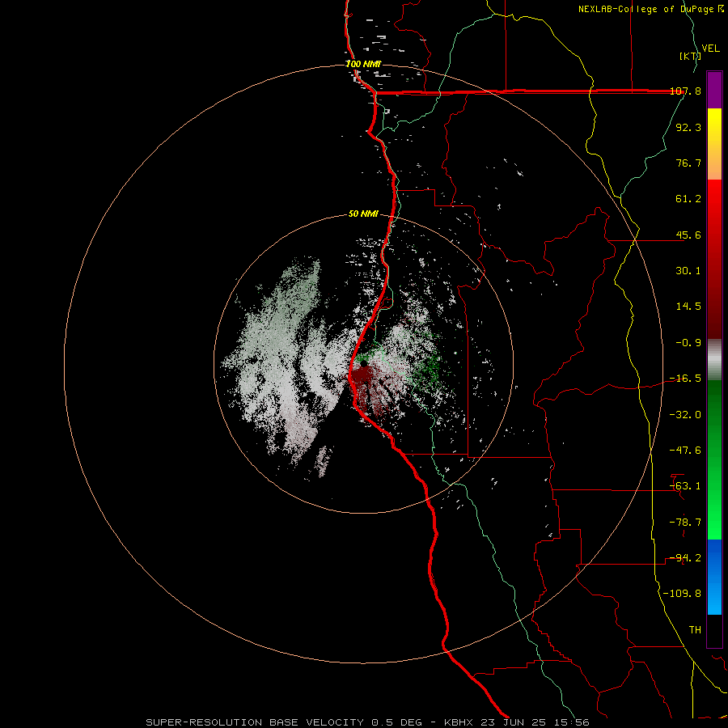Select the 30.1 legend value
Screen dimensions: 728x728
[688, 271]
